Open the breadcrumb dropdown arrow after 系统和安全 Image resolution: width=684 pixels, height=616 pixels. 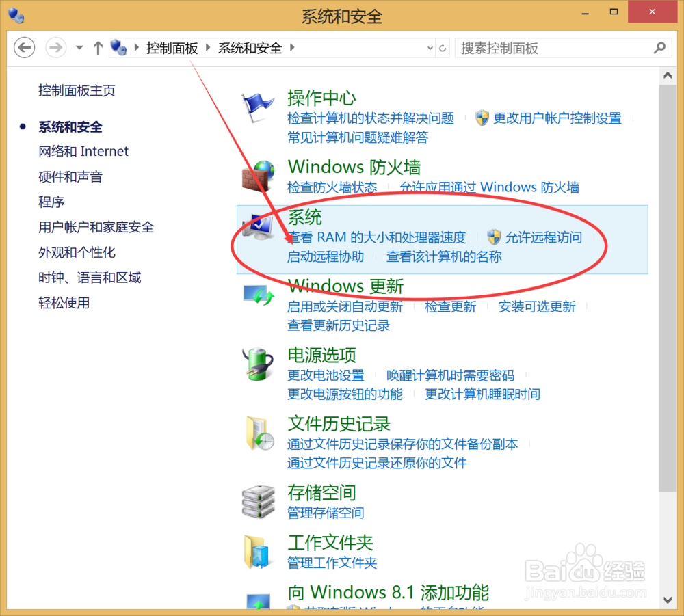tap(291, 48)
